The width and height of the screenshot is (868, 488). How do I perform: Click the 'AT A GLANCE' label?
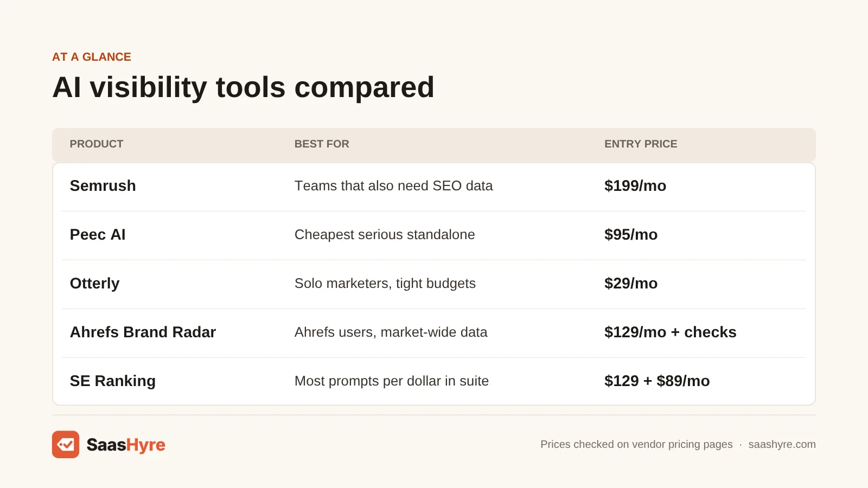(92, 57)
